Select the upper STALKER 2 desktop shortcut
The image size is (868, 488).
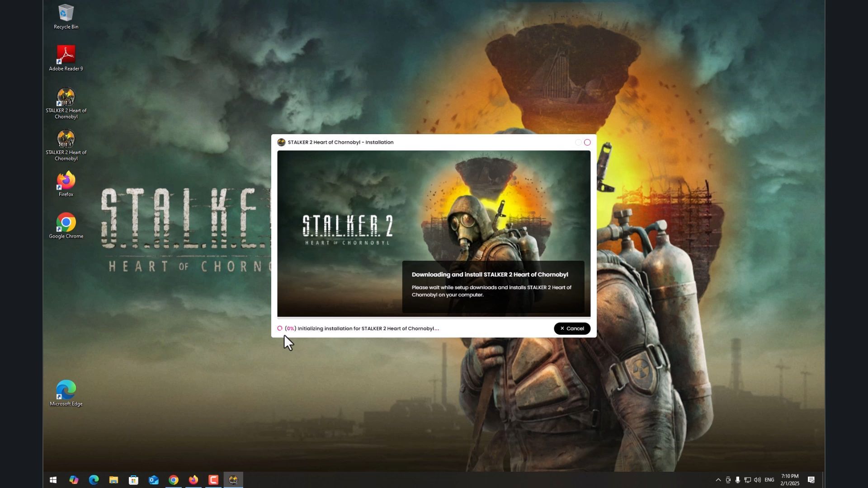(66, 103)
